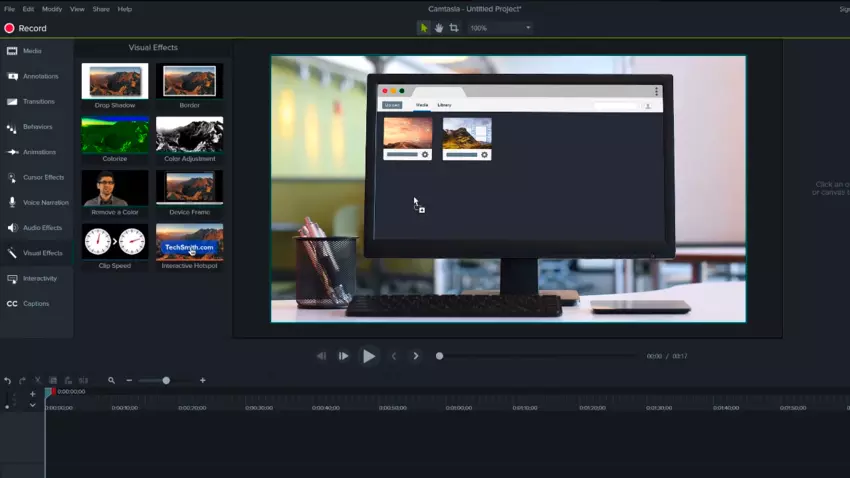Open the Modify menu

coord(52,9)
